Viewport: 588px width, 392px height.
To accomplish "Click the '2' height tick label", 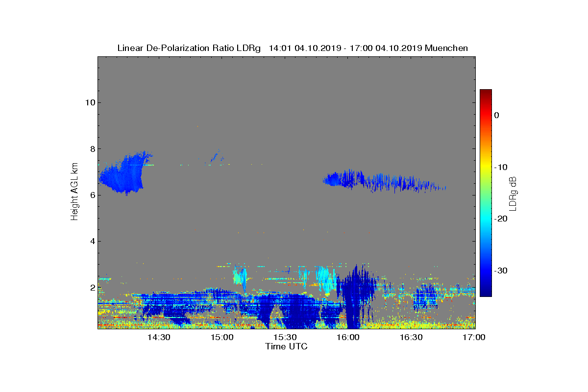I will pyautogui.click(x=92, y=287).
